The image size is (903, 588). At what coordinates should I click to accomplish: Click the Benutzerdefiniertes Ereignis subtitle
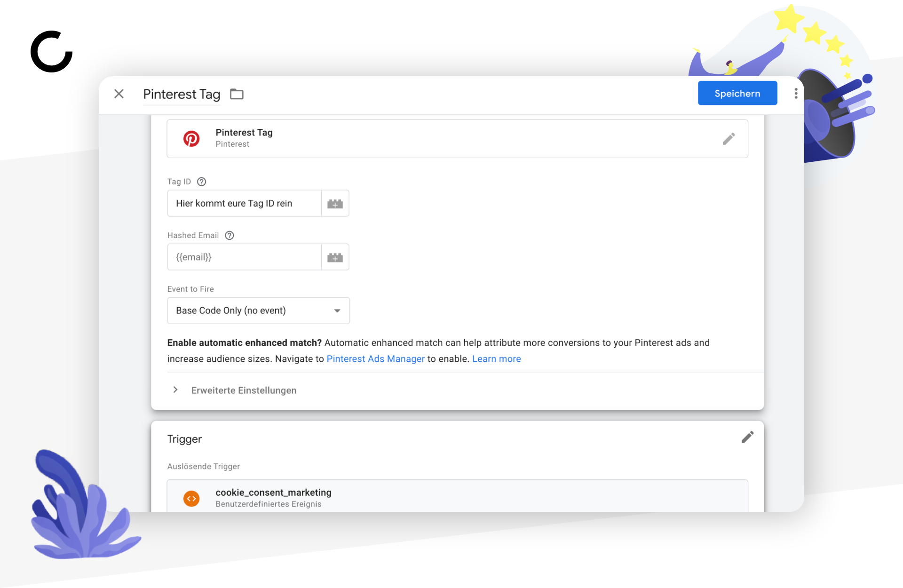pos(269,504)
